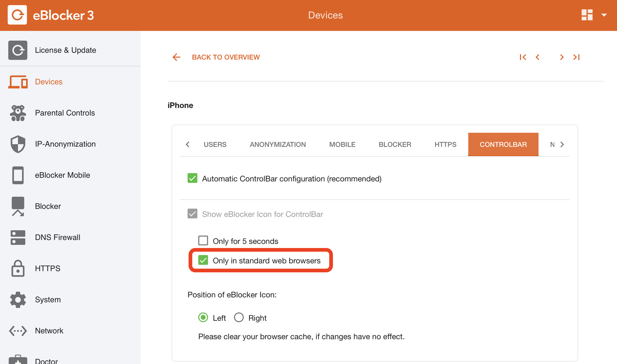Click the Doctor briefcase icon

[x=18, y=360]
